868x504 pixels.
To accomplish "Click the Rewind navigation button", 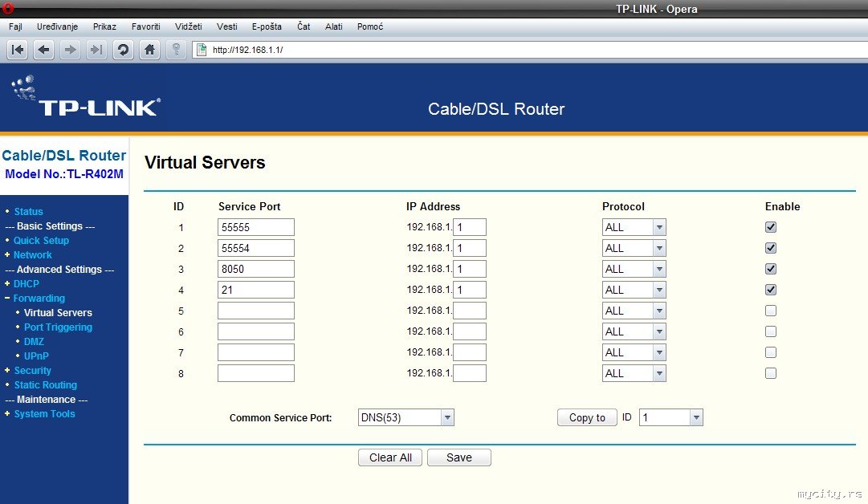I will [x=17, y=50].
